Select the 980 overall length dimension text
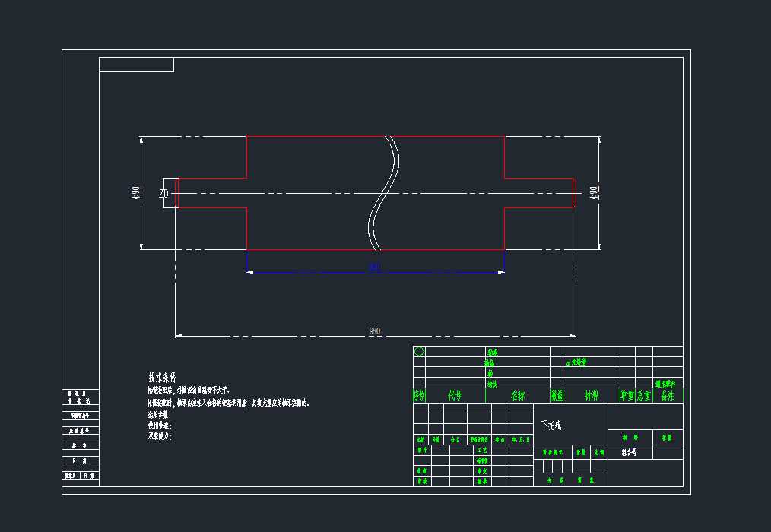This screenshot has height=532, width=771. click(375, 331)
